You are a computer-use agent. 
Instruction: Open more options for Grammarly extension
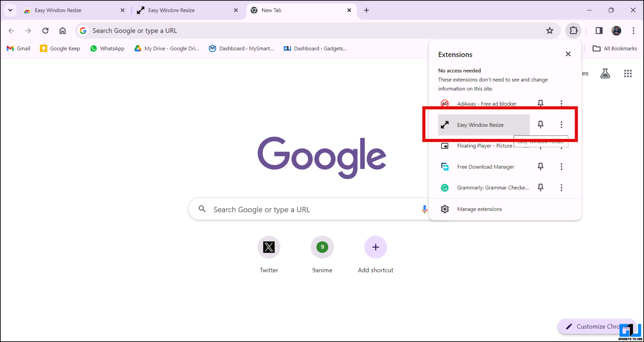tap(561, 188)
